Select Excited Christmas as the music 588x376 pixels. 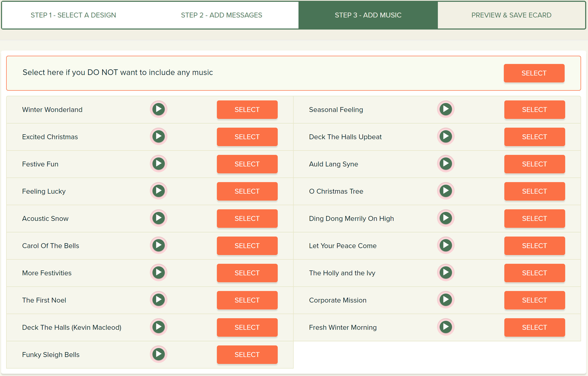247,137
